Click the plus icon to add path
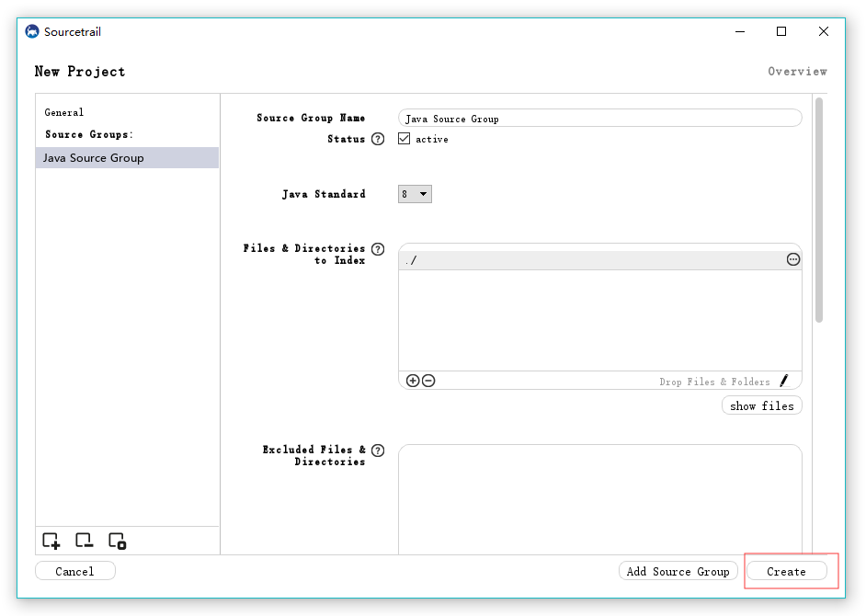 [413, 381]
